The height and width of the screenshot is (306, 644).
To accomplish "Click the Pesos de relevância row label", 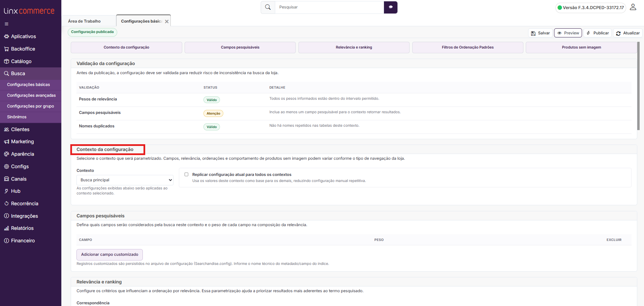I will pos(98,99).
